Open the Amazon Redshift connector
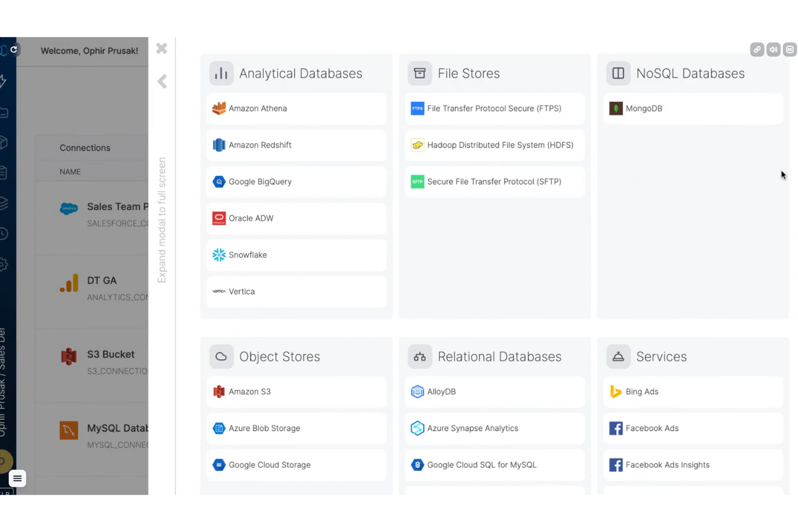Image resolution: width=798 pixels, height=532 pixels. click(260, 145)
